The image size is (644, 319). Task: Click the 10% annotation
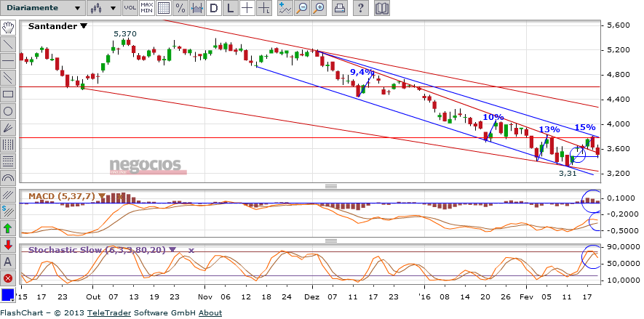(x=493, y=117)
